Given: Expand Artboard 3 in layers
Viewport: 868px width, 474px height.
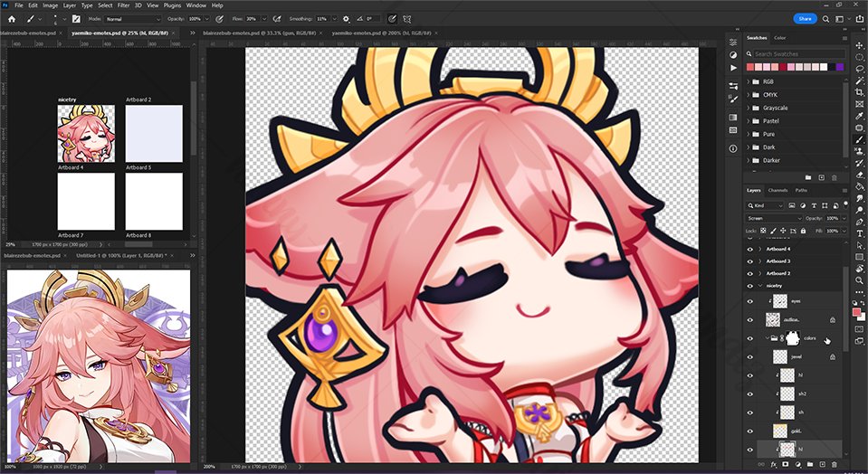Looking at the screenshot, I should point(760,261).
